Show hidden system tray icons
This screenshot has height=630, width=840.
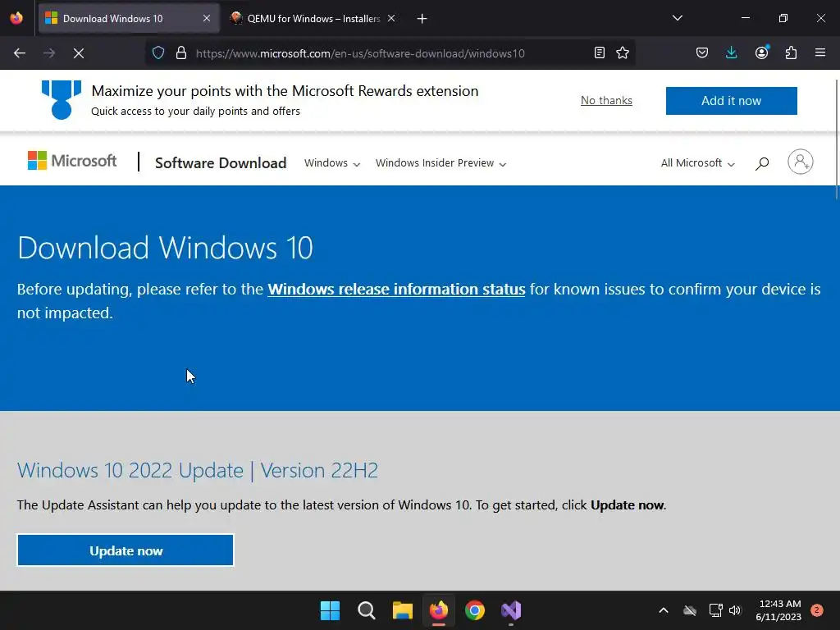(x=663, y=610)
